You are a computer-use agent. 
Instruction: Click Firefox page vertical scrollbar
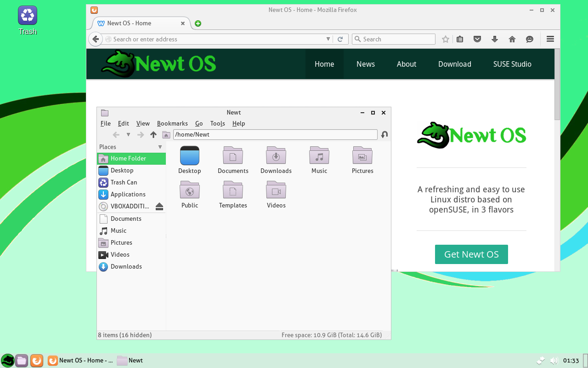click(557, 84)
